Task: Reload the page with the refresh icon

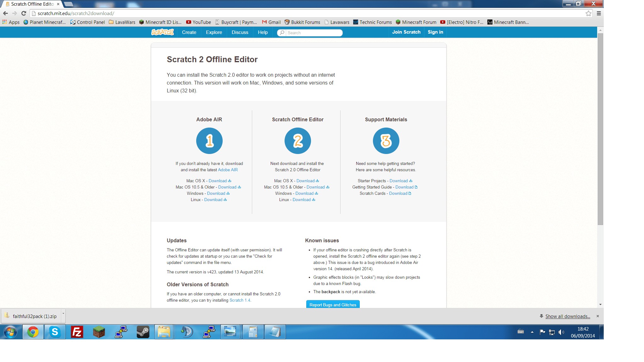Action: point(24,14)
